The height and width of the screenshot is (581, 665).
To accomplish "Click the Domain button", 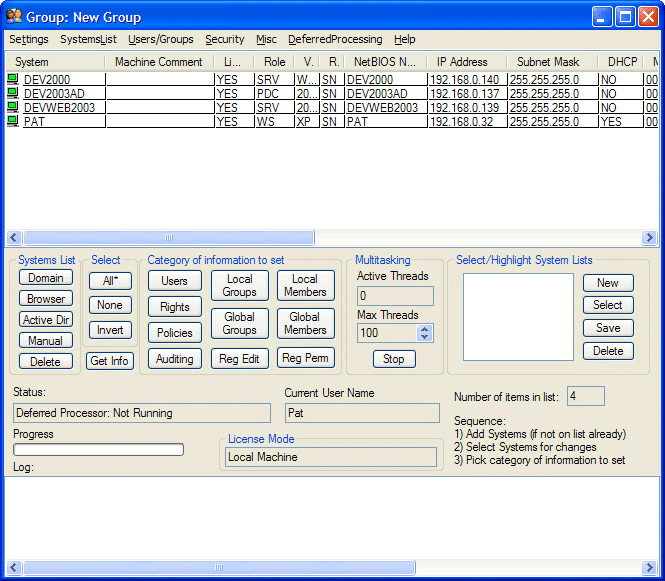I will click(46, 278).
